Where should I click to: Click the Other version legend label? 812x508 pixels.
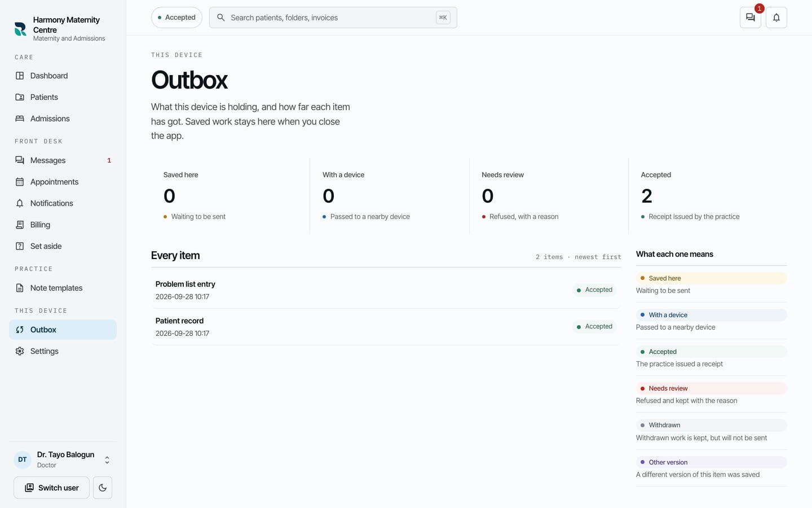pyautogui.click(x=712, y=462)
